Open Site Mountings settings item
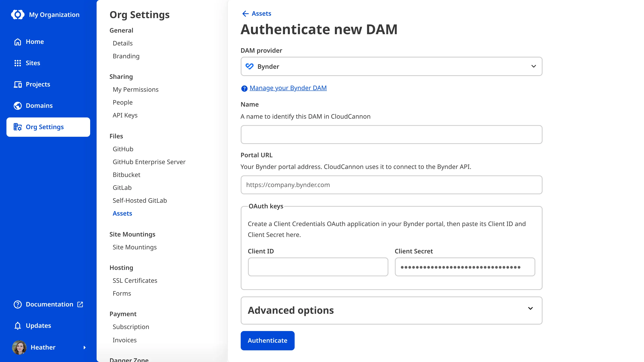Image resolution: width=644 pixels, height=362 pixels. 134,247
